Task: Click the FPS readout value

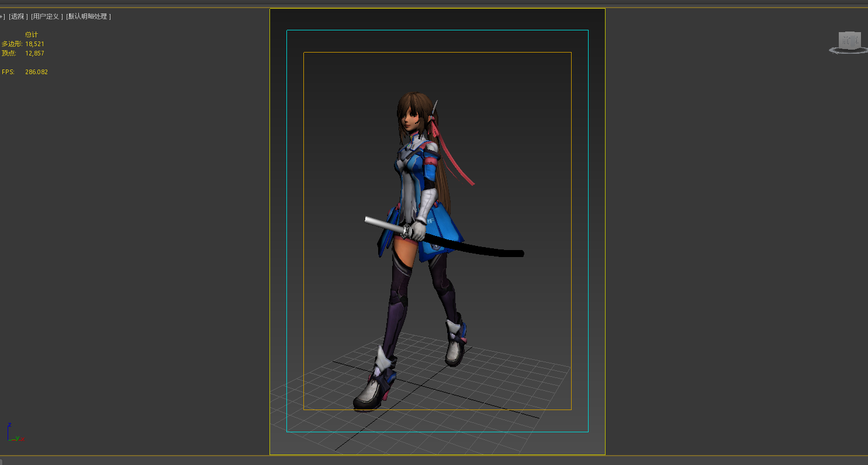Action: tap(36, 72)
